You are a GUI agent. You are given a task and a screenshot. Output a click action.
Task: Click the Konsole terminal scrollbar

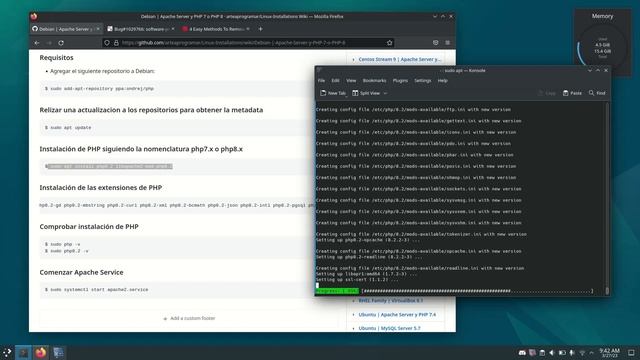click(607, 198)
